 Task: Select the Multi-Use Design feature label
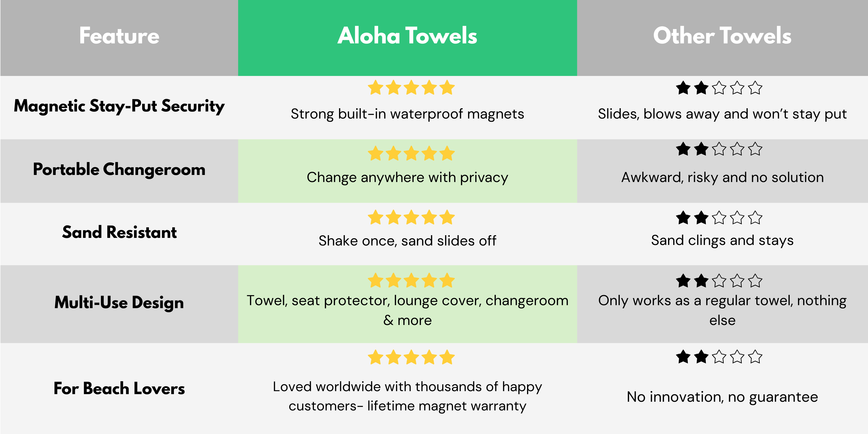(x=119, y=303)
